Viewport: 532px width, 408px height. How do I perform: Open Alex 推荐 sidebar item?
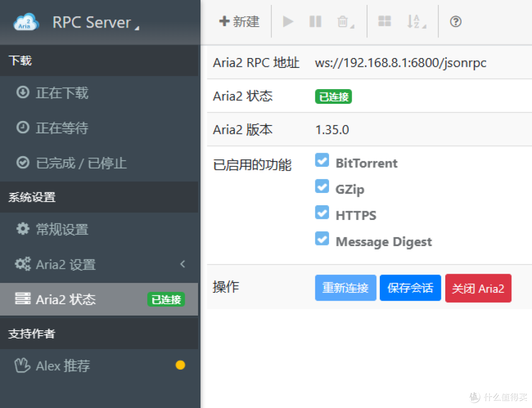[x=99, y=366]
